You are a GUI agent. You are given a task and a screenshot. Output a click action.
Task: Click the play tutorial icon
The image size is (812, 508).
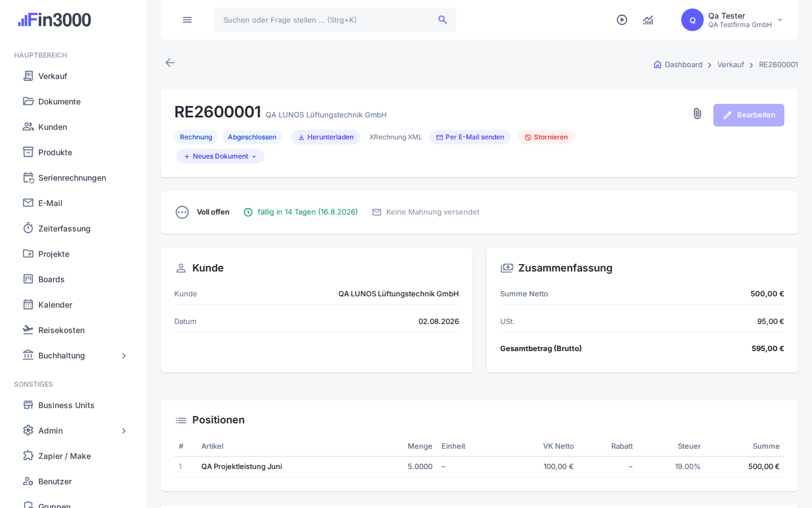tap(622, 20)
